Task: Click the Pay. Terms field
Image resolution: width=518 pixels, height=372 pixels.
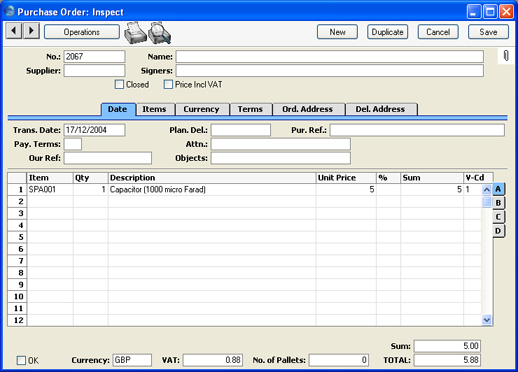Action: [x=73, y=144]
